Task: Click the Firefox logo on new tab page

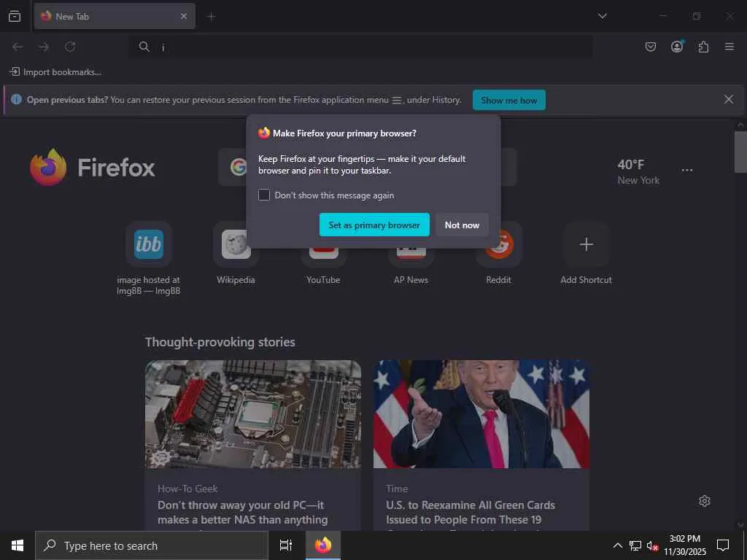Action: [93, 167]
